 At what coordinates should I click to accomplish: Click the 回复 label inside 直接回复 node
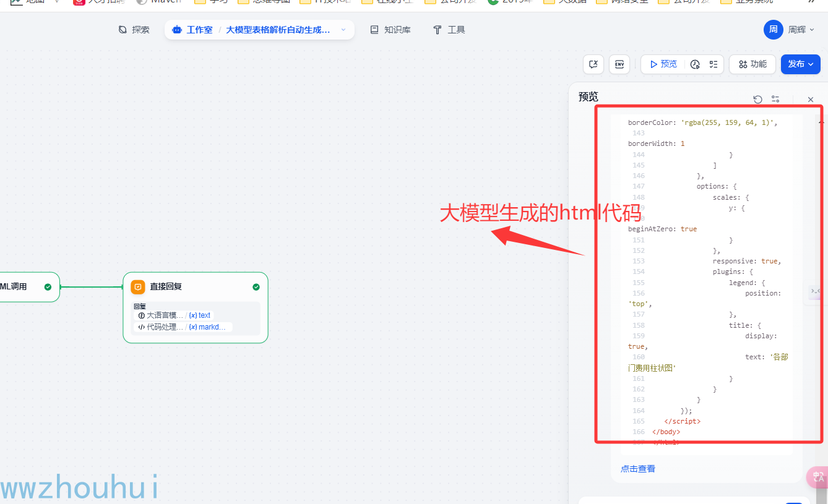pos(140,306)
